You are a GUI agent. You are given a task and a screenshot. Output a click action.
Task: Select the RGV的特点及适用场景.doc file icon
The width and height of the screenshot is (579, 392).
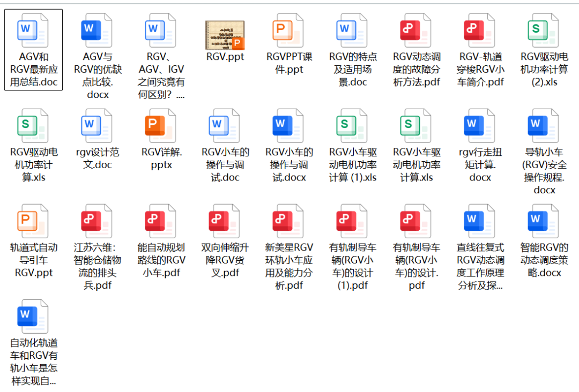click(352, 31)
